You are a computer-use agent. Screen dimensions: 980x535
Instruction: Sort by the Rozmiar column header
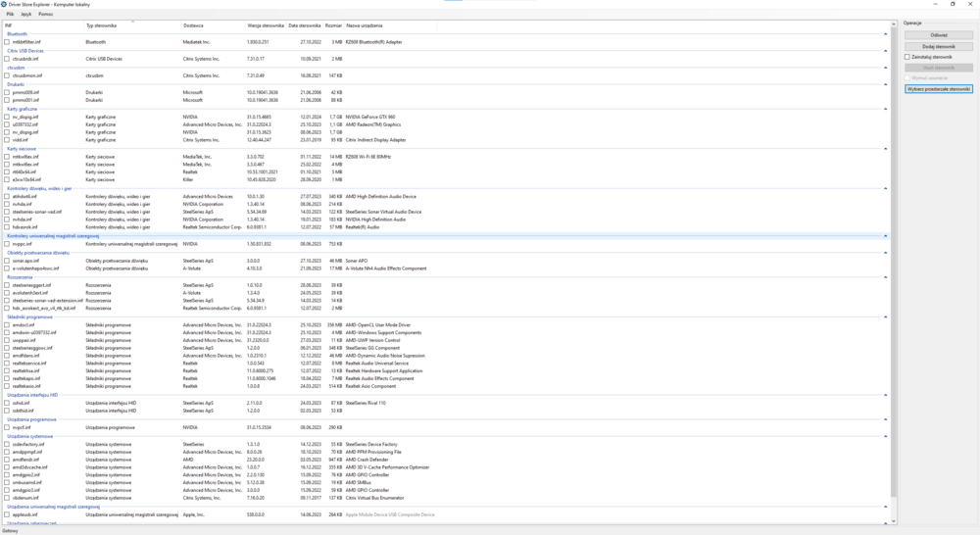tap(334, 25)
